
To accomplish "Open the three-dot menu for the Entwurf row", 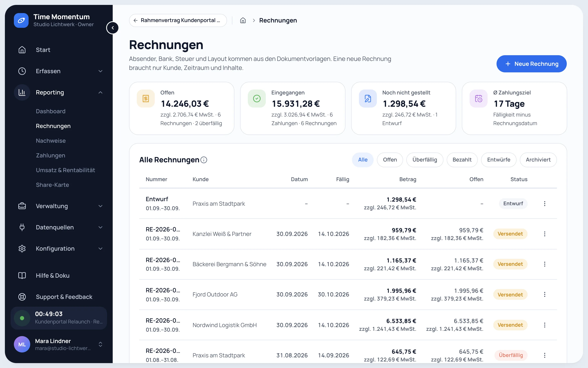I will [545, 203].
